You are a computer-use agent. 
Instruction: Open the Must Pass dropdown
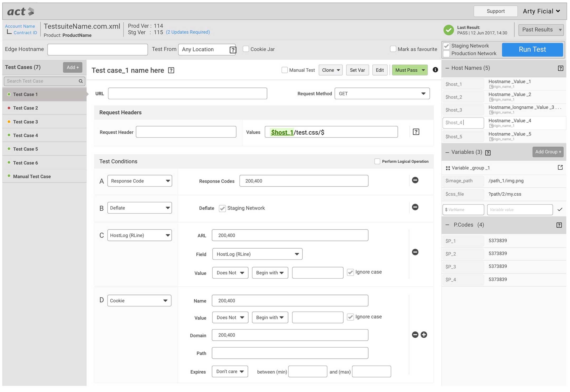coord(423,70)
